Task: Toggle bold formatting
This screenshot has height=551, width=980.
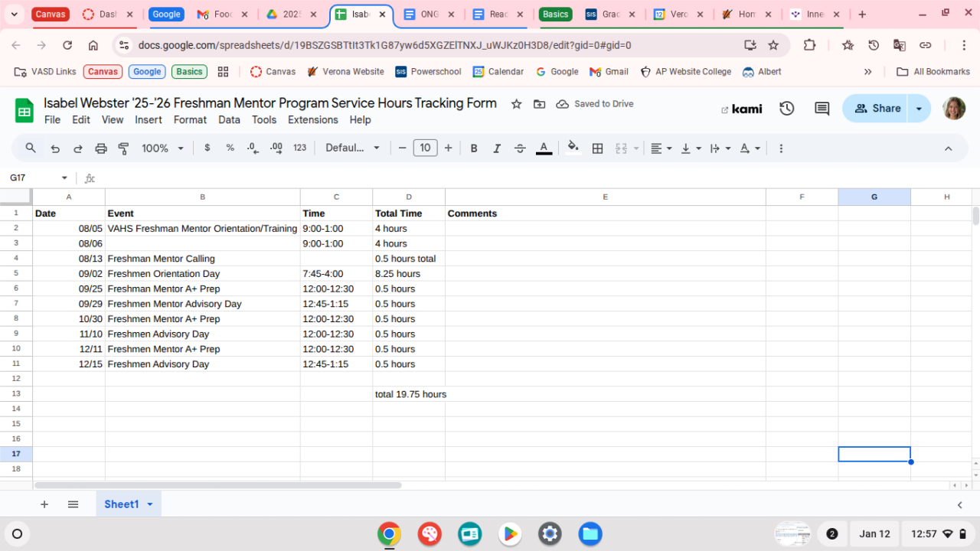Action: [x=474, y=148]
